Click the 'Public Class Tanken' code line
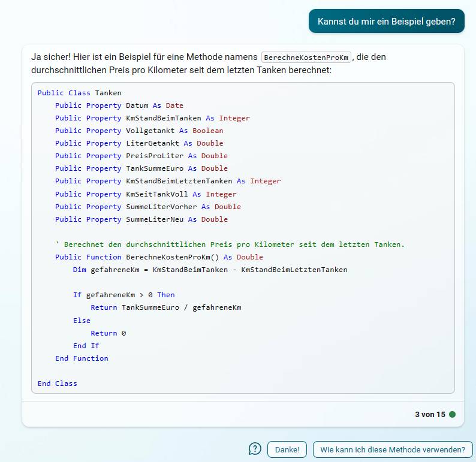The image size is (476, 462). 80,93
